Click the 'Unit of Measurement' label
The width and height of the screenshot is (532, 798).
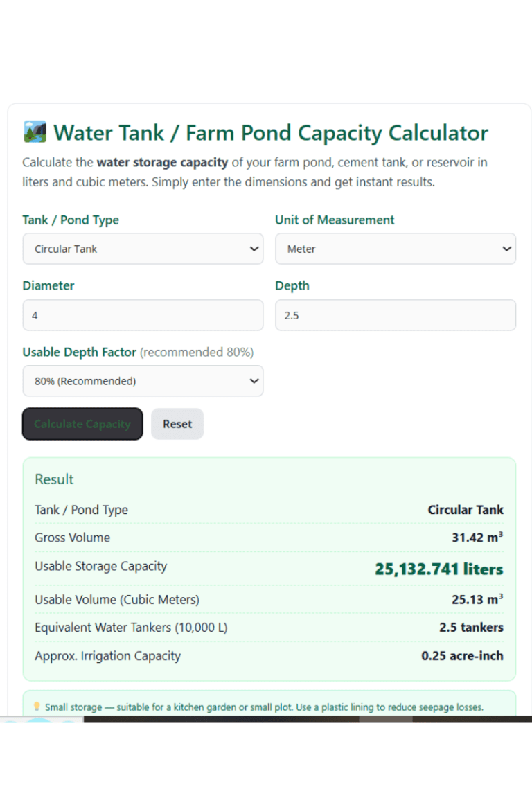click(335, 220)
